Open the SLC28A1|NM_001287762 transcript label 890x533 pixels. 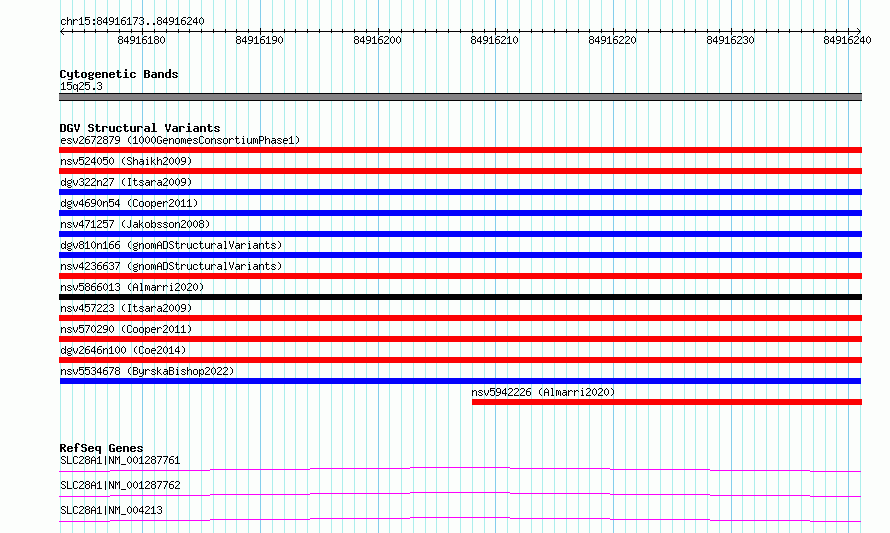tap(120, 485)
